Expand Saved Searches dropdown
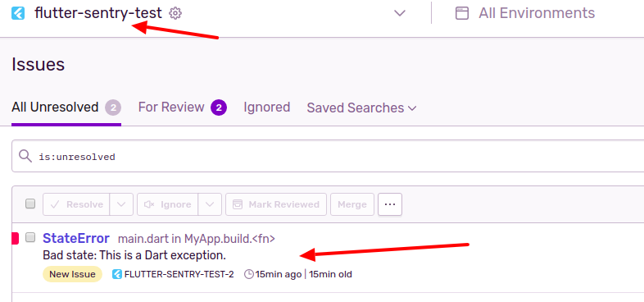 pos(362,108)
